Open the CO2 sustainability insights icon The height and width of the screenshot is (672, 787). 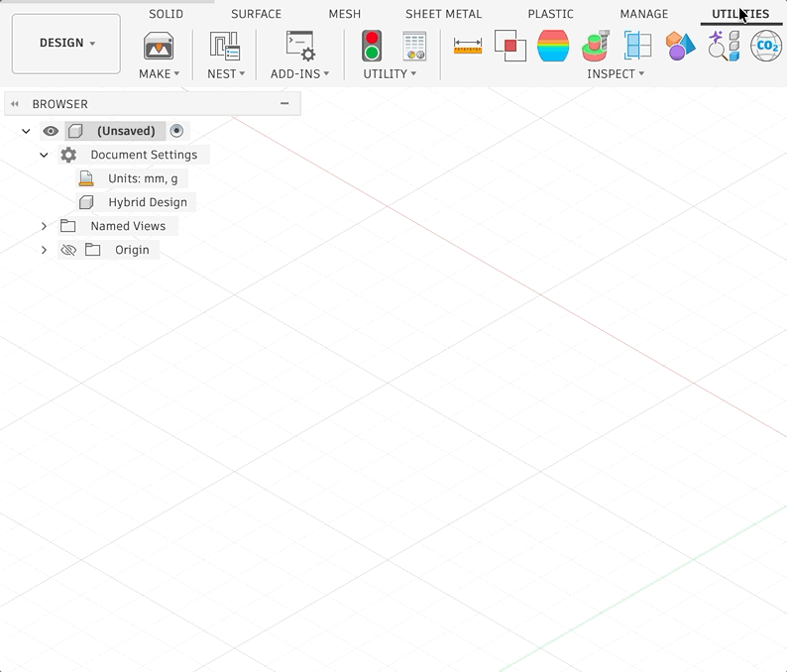[766, 47]
